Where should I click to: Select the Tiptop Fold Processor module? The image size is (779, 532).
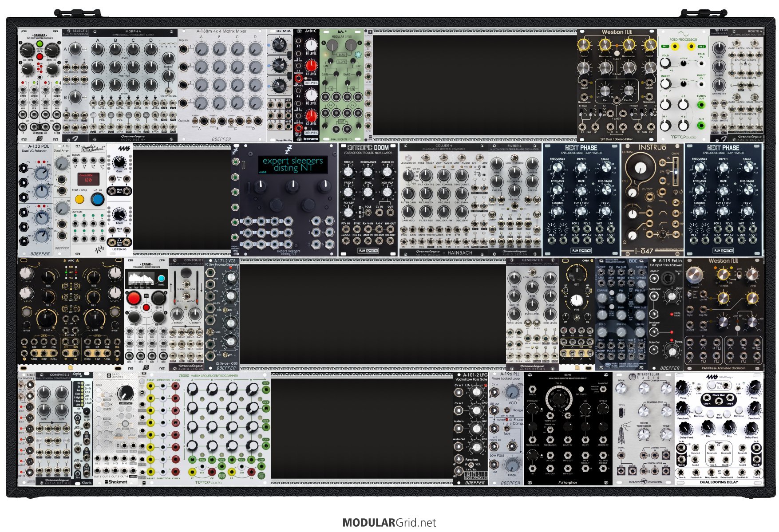point(684,85)
